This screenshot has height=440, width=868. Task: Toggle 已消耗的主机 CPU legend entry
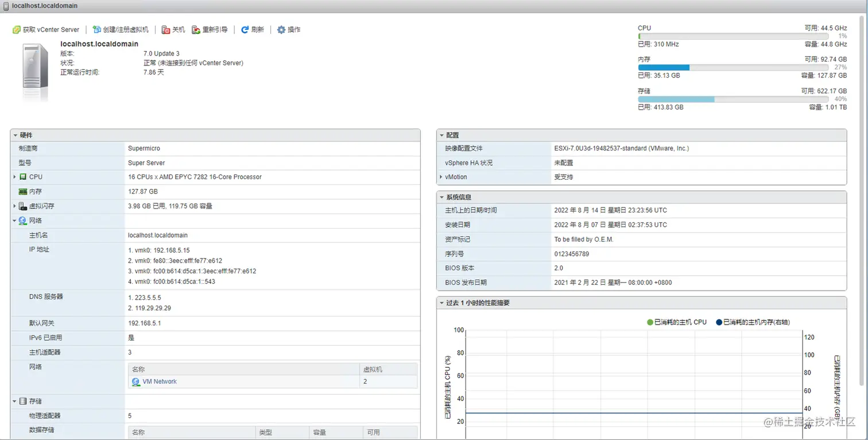pos(677,322)
